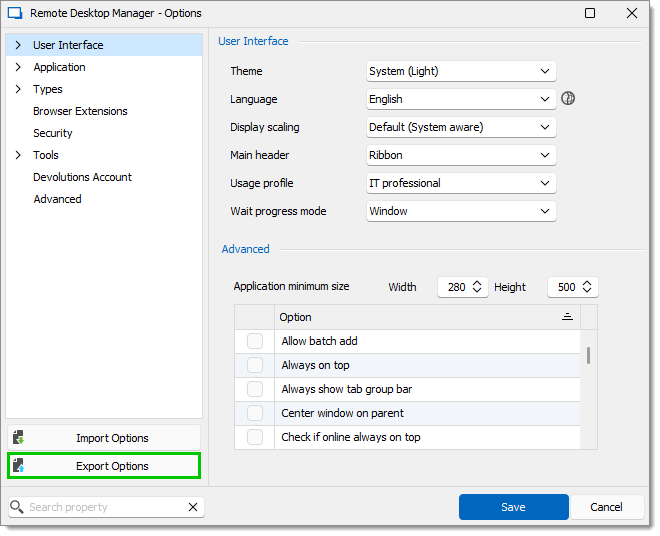This screenshot has width=660, height=536.
Task: Click the Cancel button
Action: [606, 507]
